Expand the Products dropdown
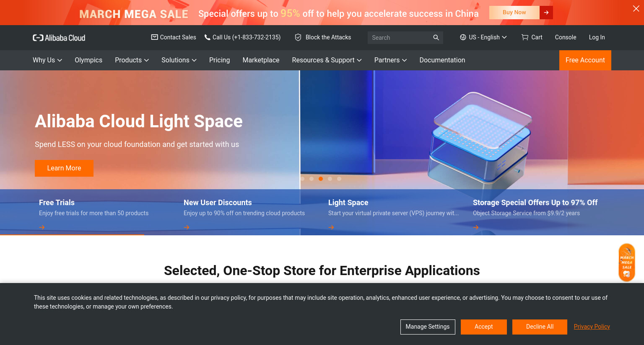Screen dimensions: 644x345 pyautogui.click(x=132, y=60)
